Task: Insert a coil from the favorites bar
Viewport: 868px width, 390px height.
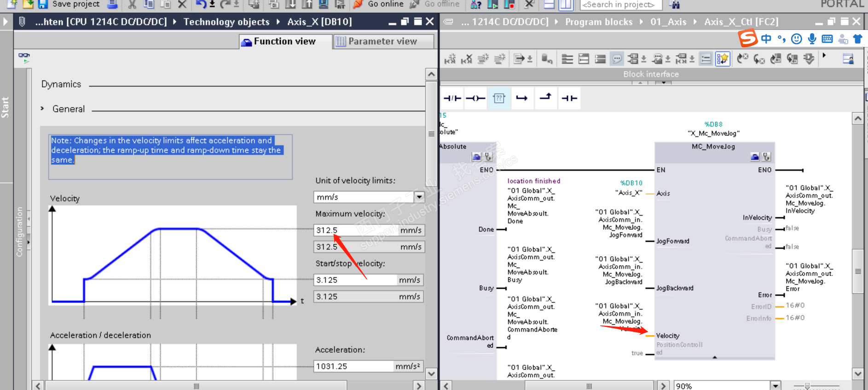Action: 475,98
